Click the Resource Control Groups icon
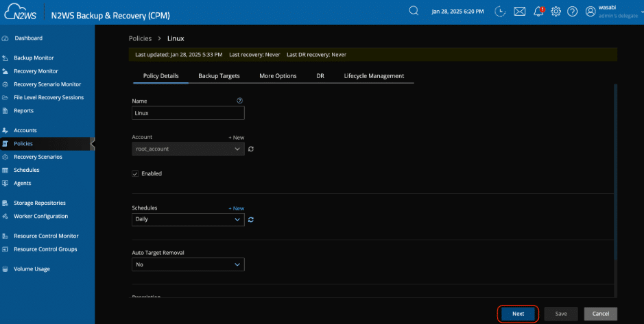The height and width of the screenshot is (324, 644). [x=5, y=249]
